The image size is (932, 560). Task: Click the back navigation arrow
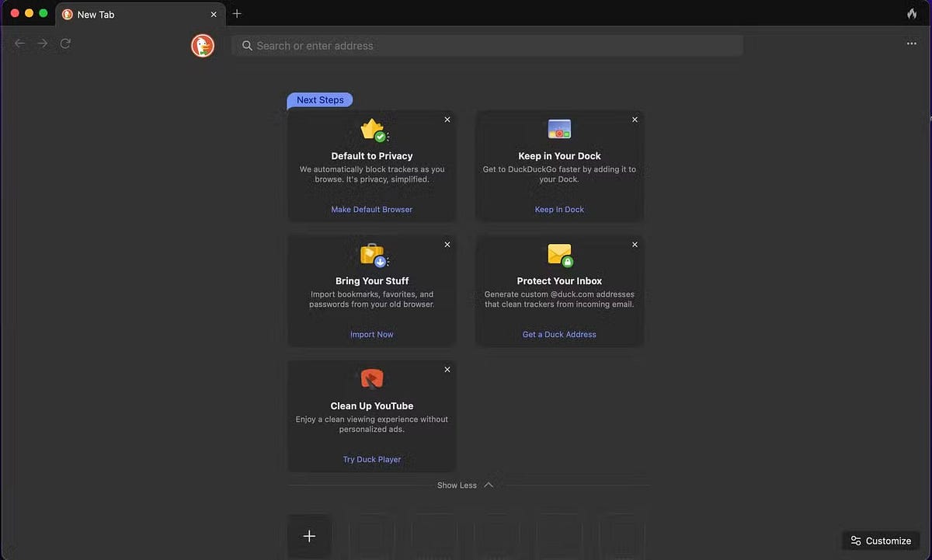pyautogui.click(x=19, y=43)
